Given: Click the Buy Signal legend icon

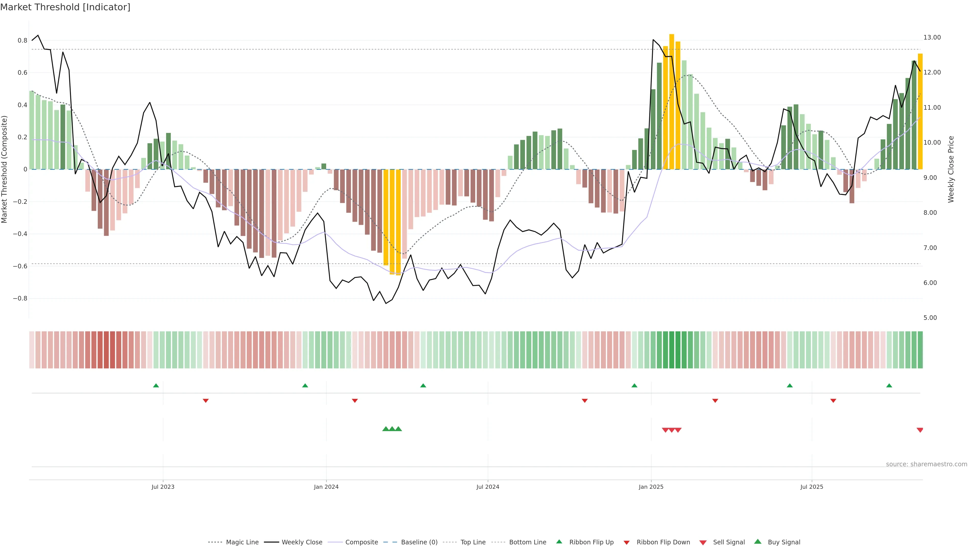Looking at the screenshot, I should coord(758,542).
